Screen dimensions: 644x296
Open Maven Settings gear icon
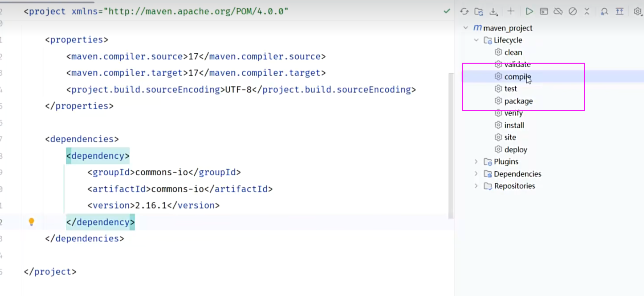point(637,12)
